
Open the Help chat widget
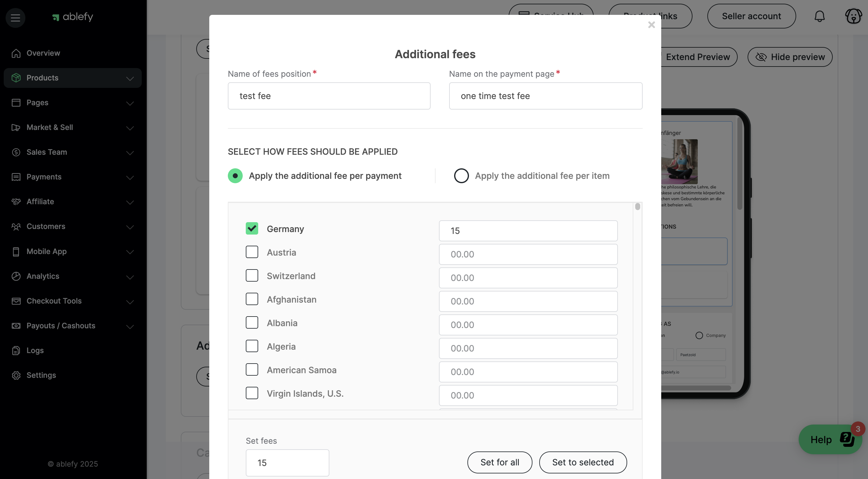point(831,440)
